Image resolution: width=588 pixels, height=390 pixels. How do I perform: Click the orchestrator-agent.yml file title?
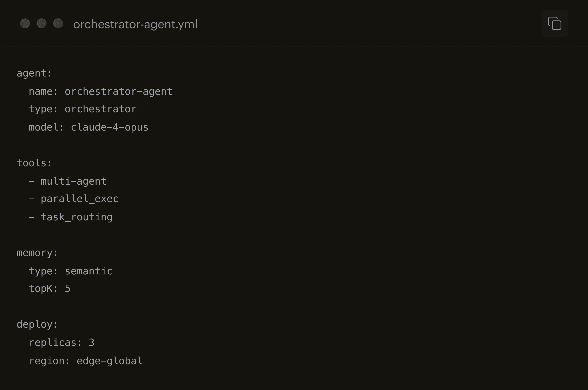(x=135, y=24)
